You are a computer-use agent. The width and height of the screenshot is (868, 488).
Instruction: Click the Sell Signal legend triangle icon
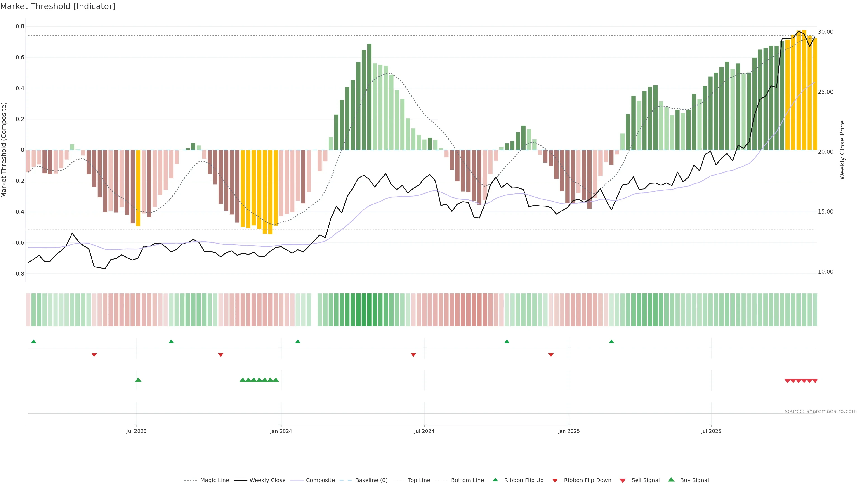tap(622, 480)
